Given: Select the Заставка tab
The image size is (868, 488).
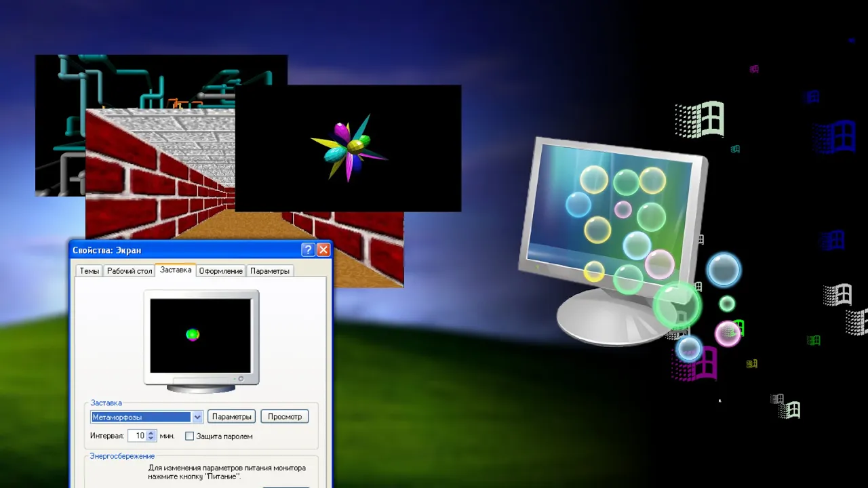Looking at the screenshot, I should click(x=176, y=270).
